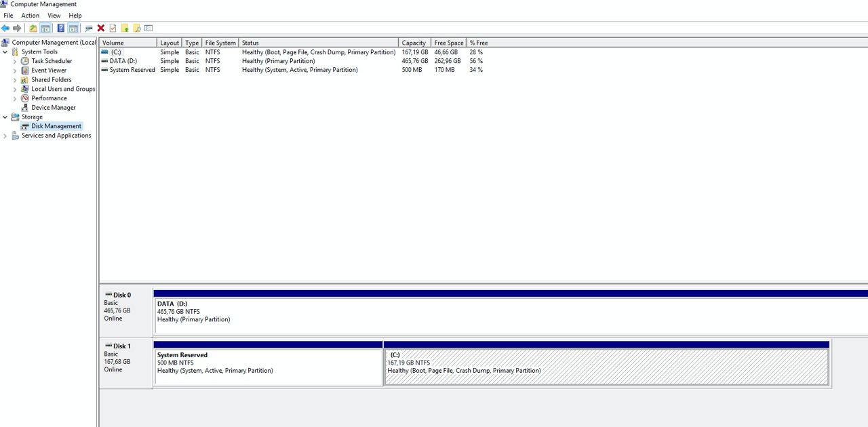
Task: Sort by the % Free column header
Action: [x=479, y=43]
